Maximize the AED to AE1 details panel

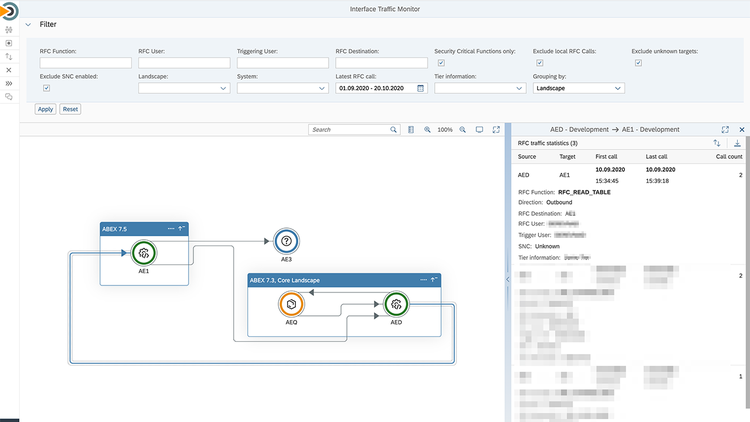click(725, 130)
